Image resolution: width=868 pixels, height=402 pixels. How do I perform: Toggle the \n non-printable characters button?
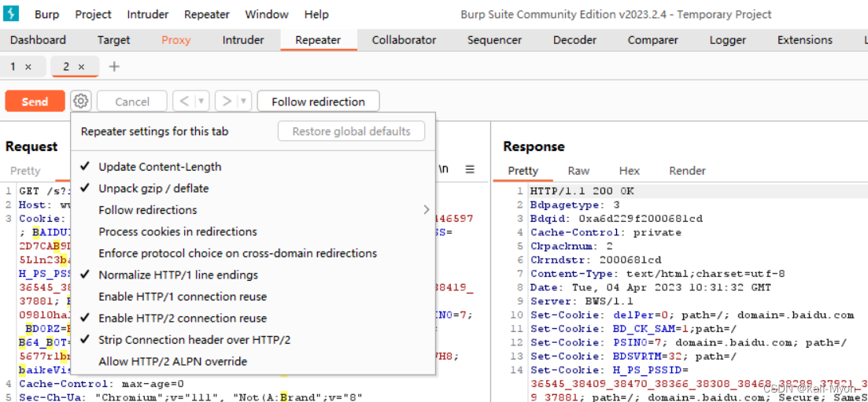coord(443,169)
